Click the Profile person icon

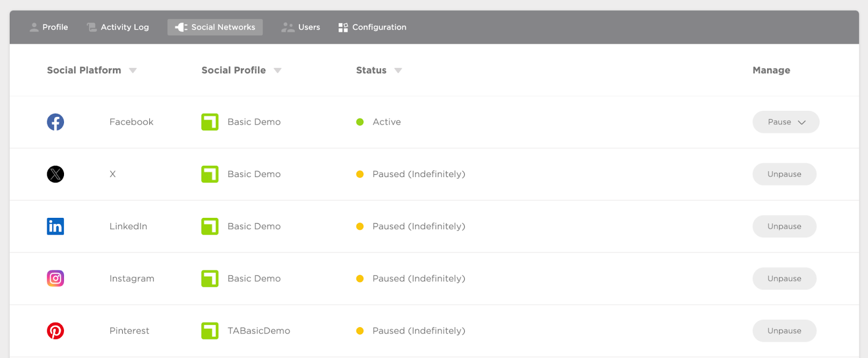click(34, 27)
